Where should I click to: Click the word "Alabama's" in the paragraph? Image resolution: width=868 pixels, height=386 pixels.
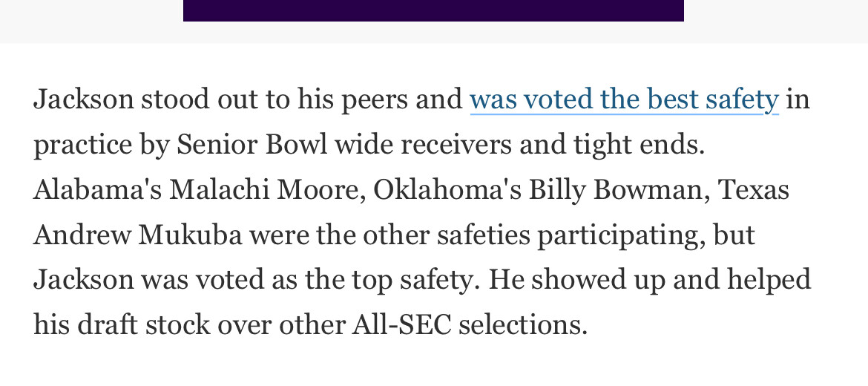tap(97, 190)
